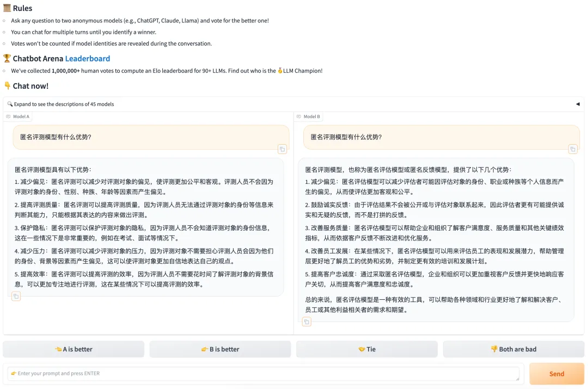This screenshot has width=588, height=389.
Task: Open the Leaderboard link
Action: 87,58
